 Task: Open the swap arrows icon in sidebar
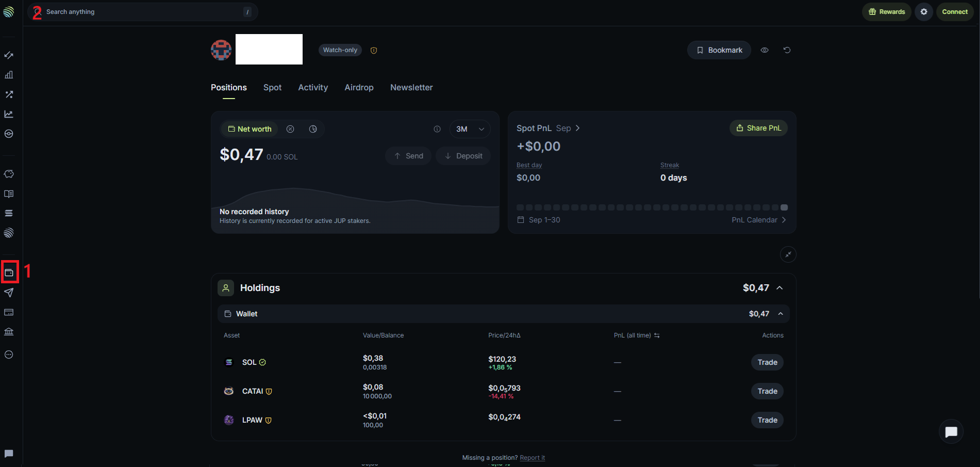pos(9,55)
